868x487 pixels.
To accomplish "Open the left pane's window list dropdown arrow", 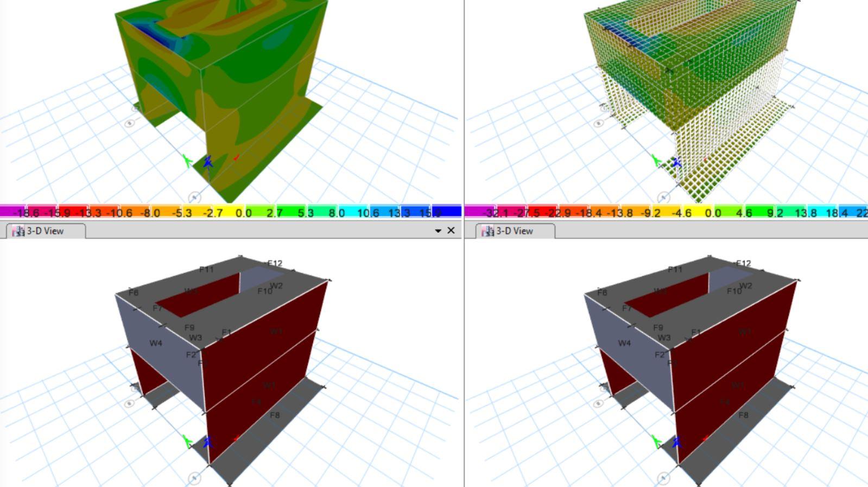I will [x=438, y=231].
